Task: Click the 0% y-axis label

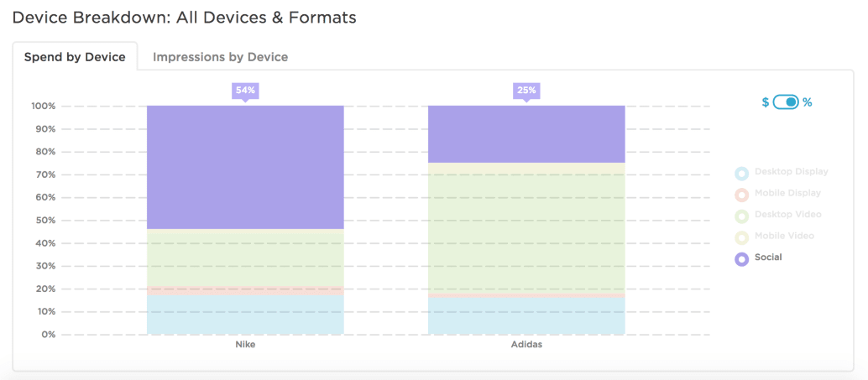Action: 48,334
